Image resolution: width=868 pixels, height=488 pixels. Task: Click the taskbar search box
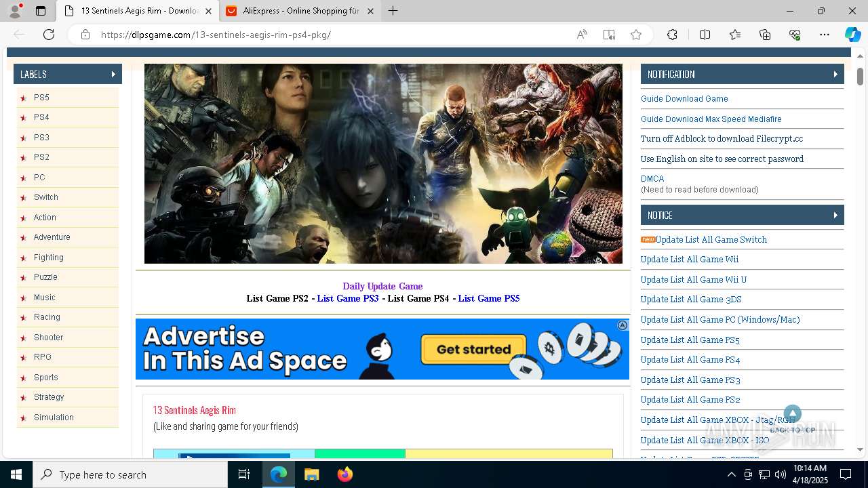tap(130, 474)
